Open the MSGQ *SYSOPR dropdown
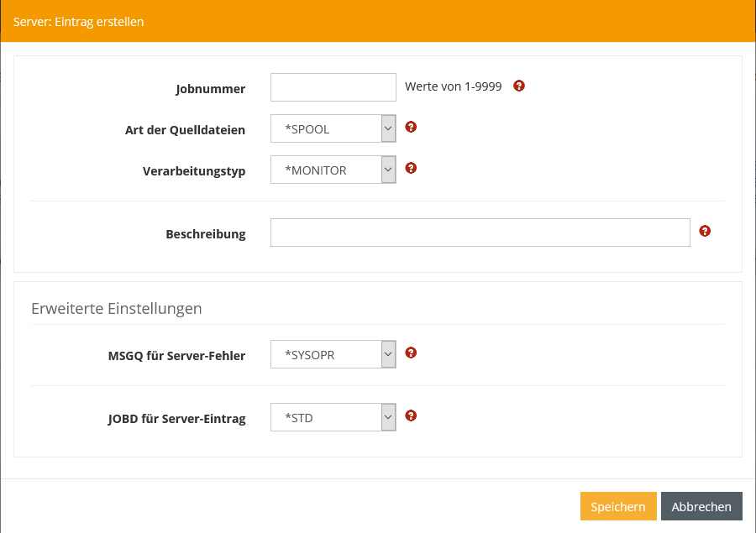 pos(333,354)
